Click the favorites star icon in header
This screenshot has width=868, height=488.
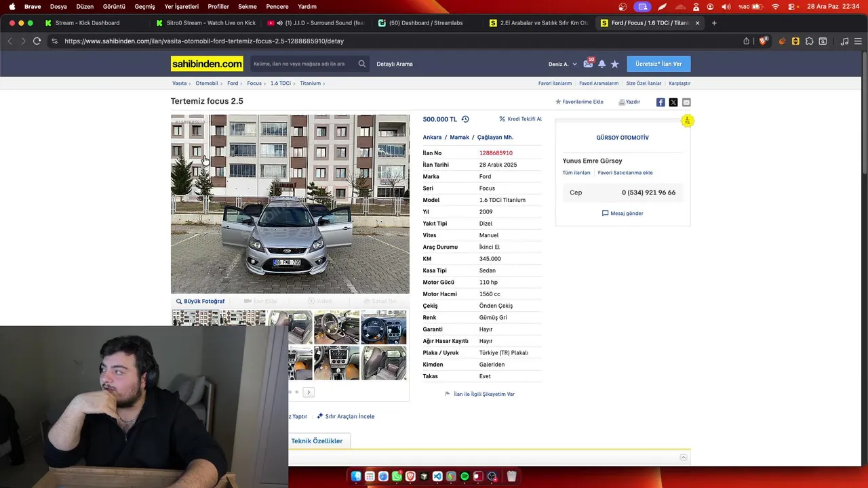pyautogui.click(x=614, y=64)
